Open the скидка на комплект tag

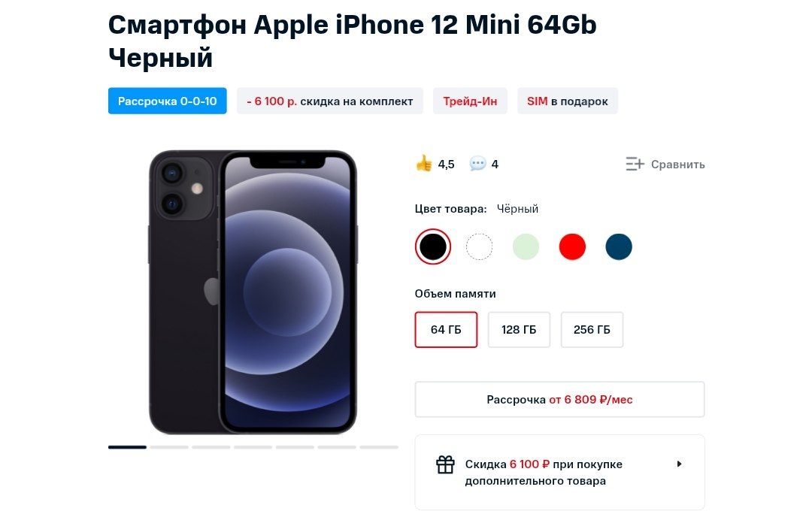tap(330, 101)
